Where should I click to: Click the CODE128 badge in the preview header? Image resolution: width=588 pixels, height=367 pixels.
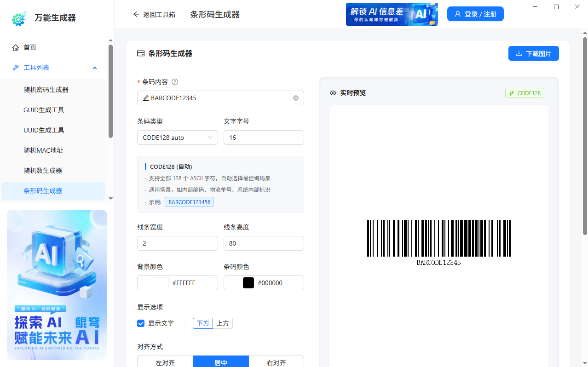point(525,93)
